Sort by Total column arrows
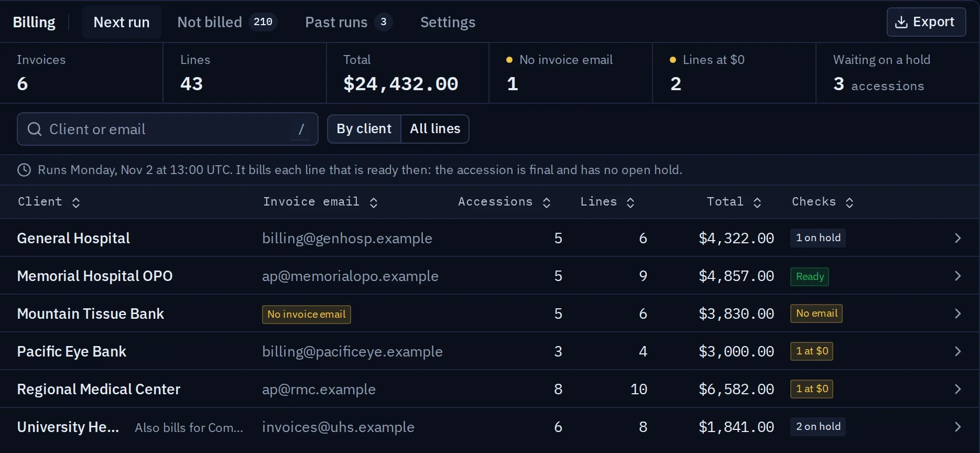This screenshot has width=980, height=453. pos(757,202)
